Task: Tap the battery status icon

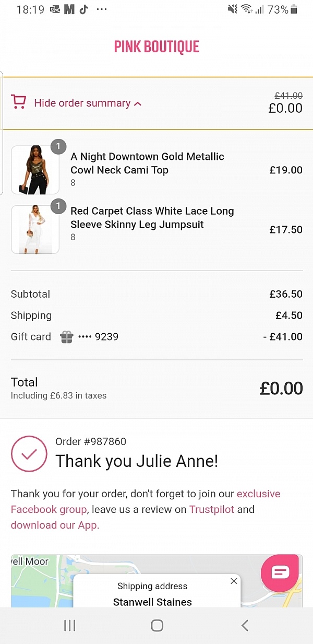Action: (294, 9)
